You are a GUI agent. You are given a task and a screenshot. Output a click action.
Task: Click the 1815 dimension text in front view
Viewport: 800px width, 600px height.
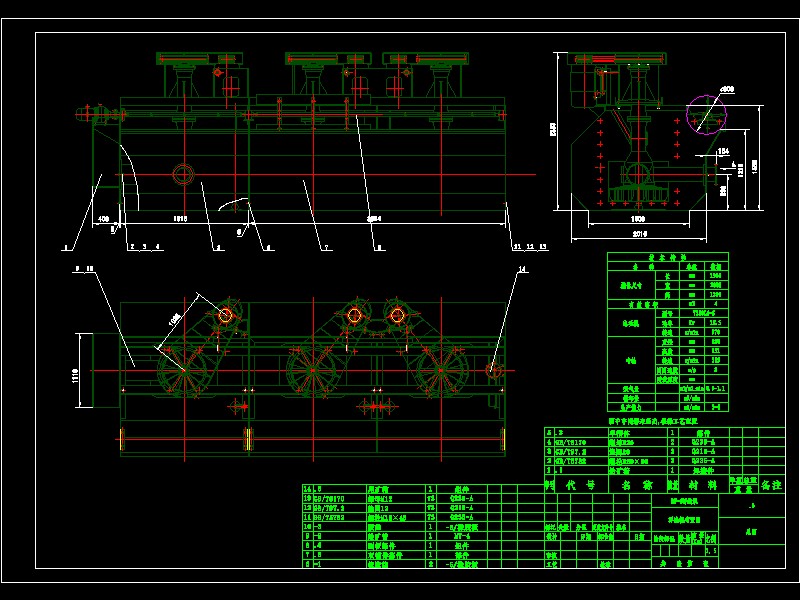(x=181, y=217)
